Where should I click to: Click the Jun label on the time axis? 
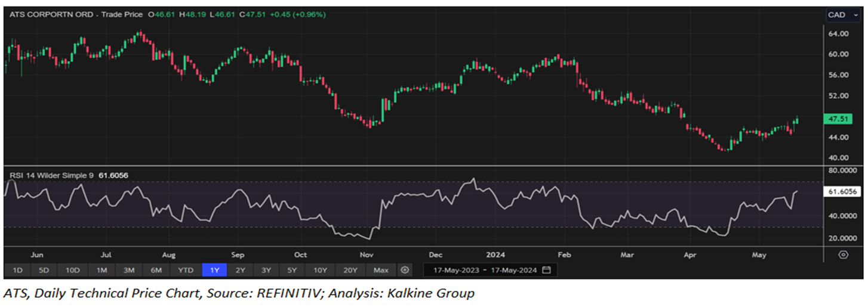pyautogui.click(x=36, y=255)
